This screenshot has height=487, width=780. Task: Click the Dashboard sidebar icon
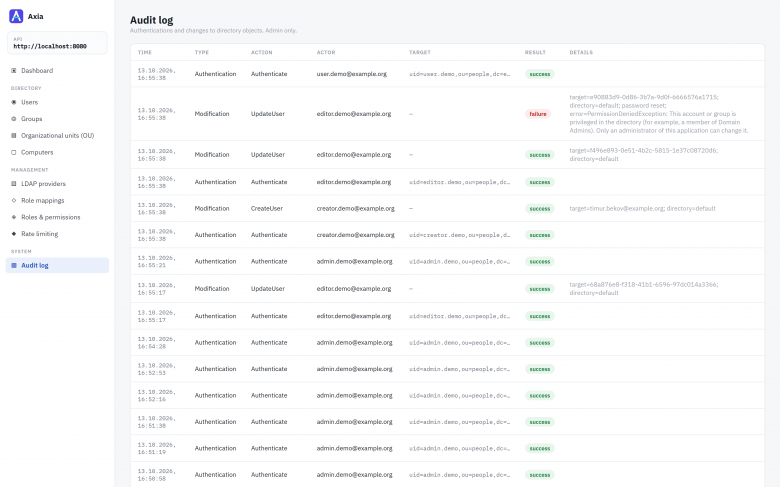[14, 71]
